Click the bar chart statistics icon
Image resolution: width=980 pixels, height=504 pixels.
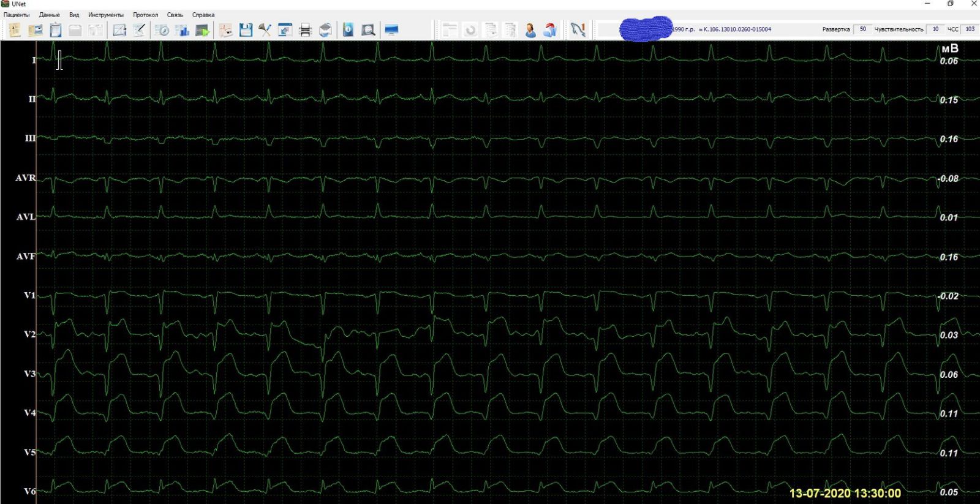coord(182,30)
